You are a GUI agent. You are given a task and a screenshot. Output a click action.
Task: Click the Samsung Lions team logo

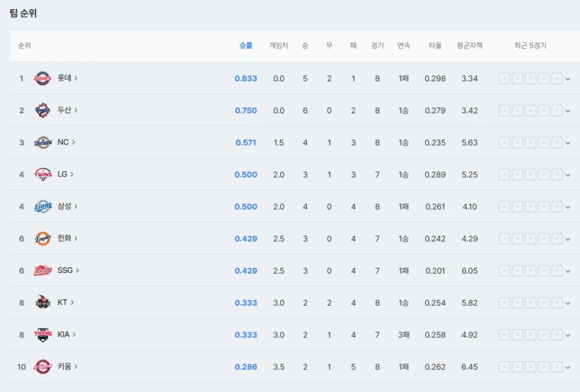[43, 207]
